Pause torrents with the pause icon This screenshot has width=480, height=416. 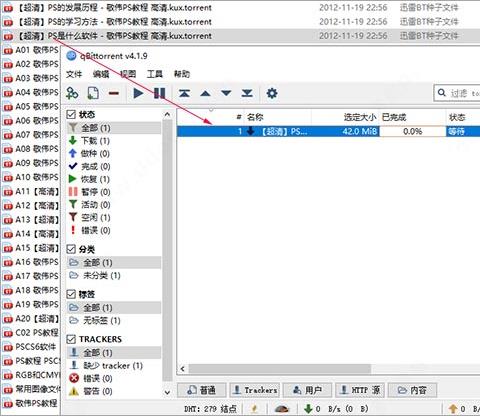point(159,93)
